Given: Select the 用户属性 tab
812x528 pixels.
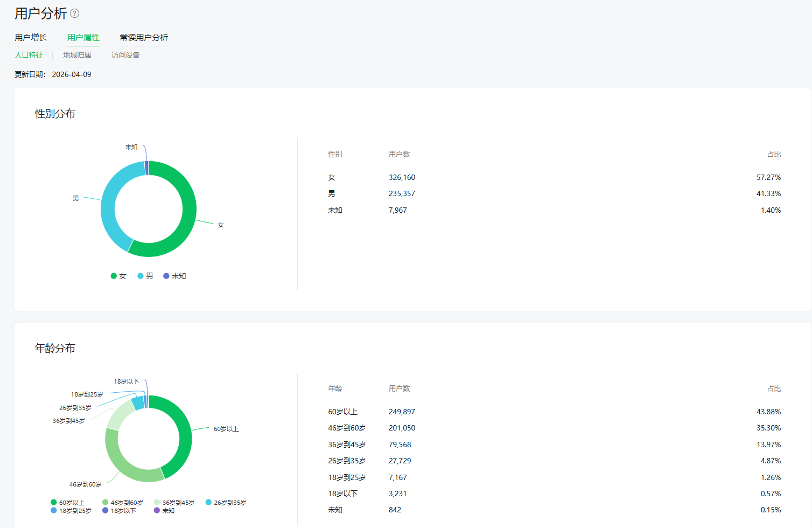Looking at the screenshot, I should [x=83, y=37].
